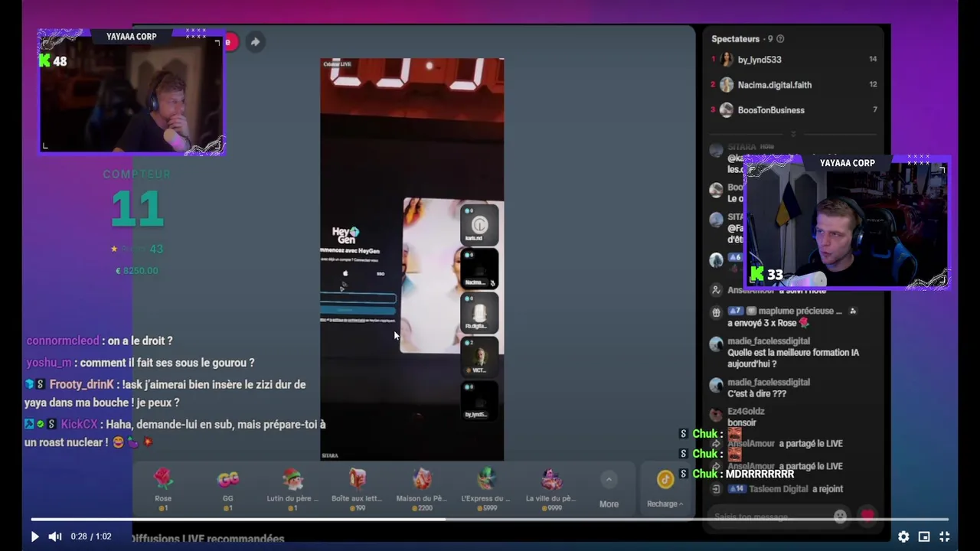Open by_lynd533 viewer profile
Image resolution: width=980 pixels, height=551 pixels.
(x=759, y=60)
